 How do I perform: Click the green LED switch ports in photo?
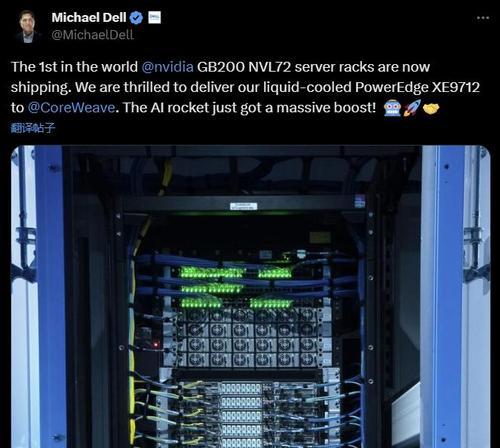click(237, 287)
